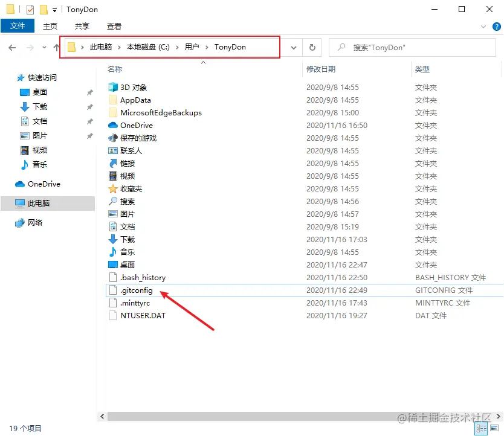Viewport: 504px width, 436px height.
Task: Select the 文档 folder icon in file list
Action: click(113, 226)
